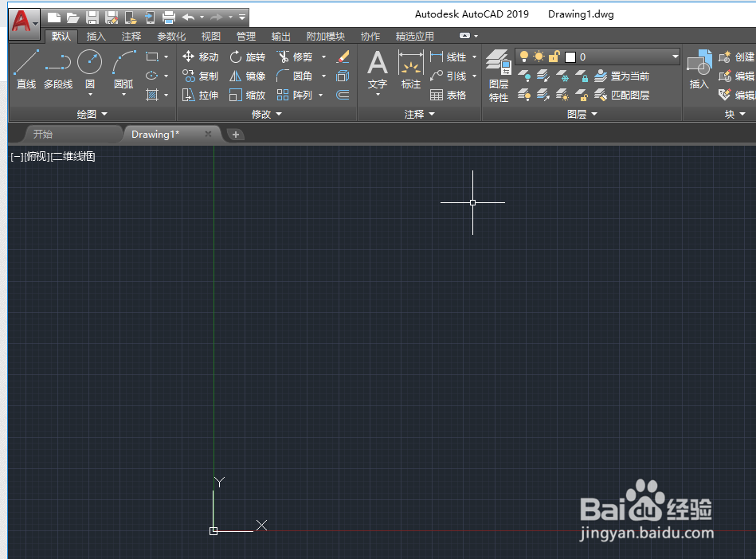Click the Undo arrow icon

click(x=188, y=18)
